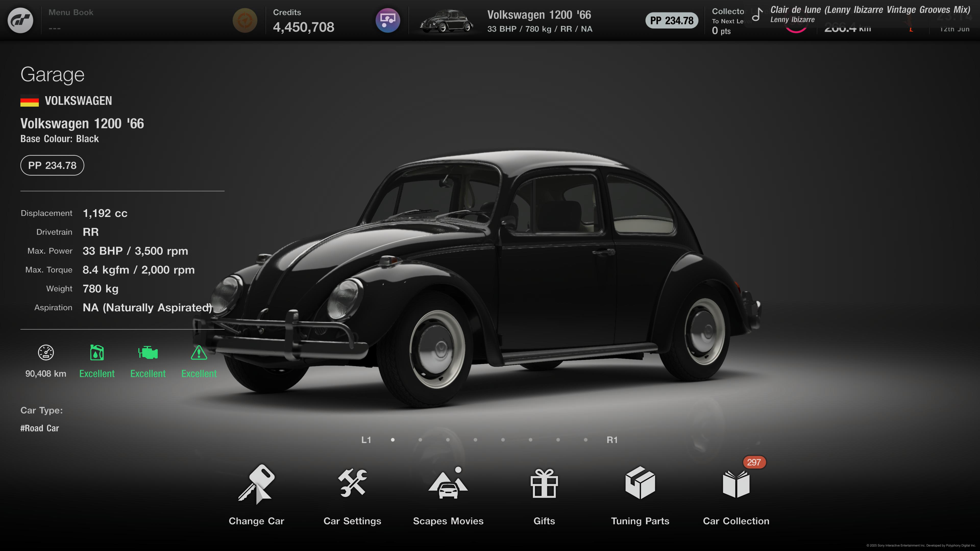The height and width of the screenshot is (551, 980).
Task: Click Base Colour: Black text
Action: 59,139
